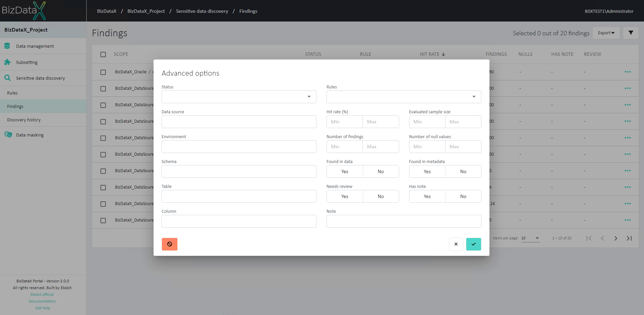Click the BizDataX logo

click(x=24, y=10)
